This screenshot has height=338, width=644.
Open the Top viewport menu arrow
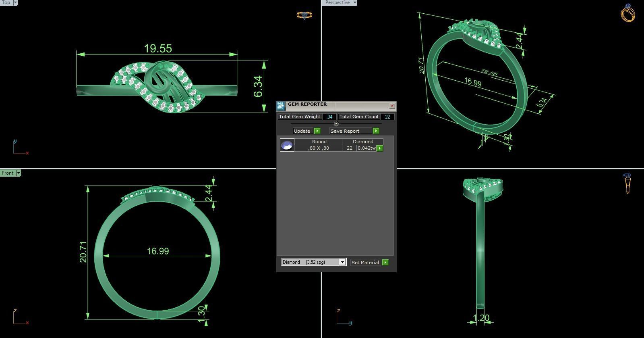(x=15, y=2)
